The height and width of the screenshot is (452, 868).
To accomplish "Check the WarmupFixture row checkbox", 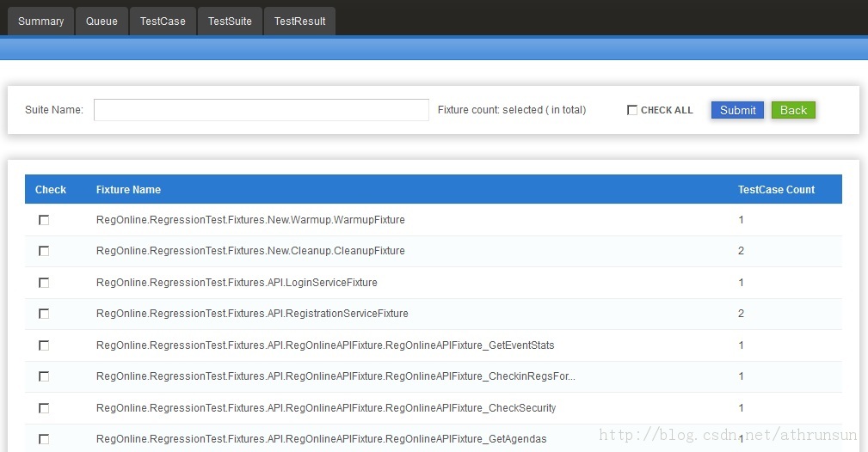I will (x=44, y=220).
